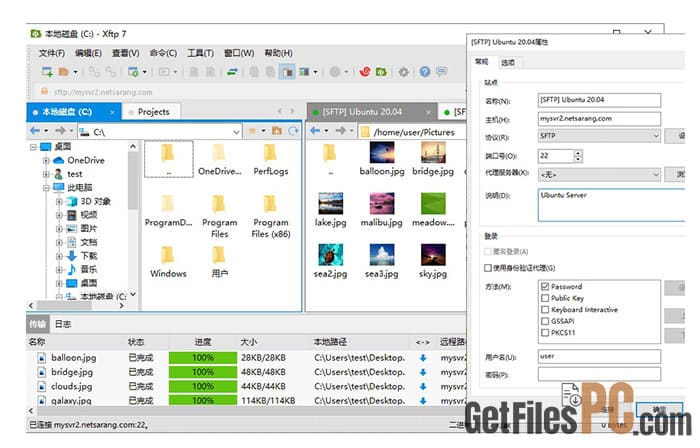Image resolution: width=700 pixels, height=448 pixels.
Task: Increment the port number 22 stepper
Action: click(579, 153)
